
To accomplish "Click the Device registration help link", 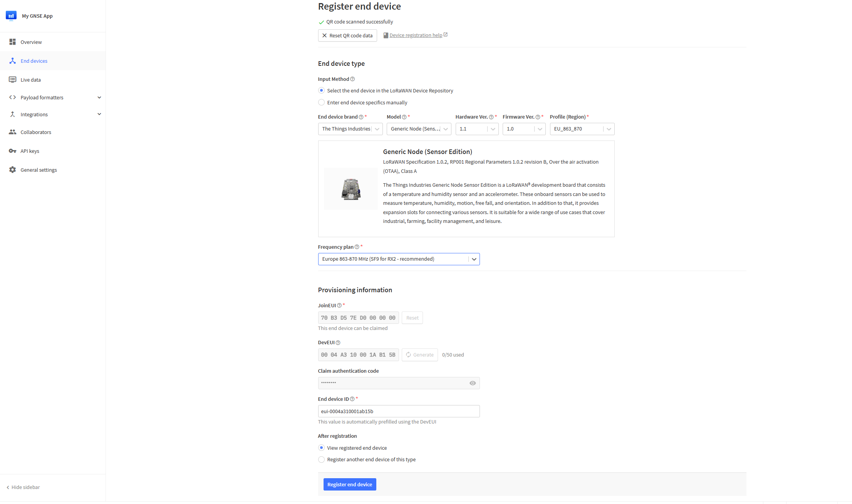I will tap(415, 35).
